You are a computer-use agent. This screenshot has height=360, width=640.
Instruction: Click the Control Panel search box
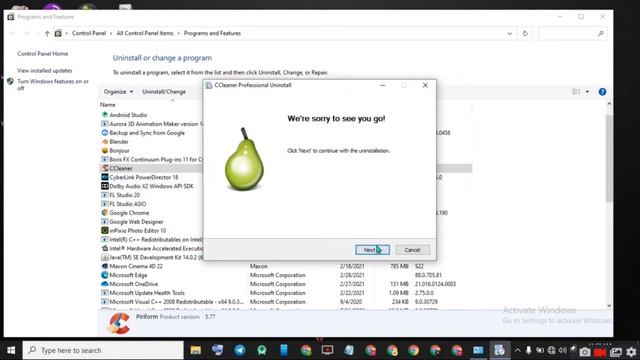572,33
